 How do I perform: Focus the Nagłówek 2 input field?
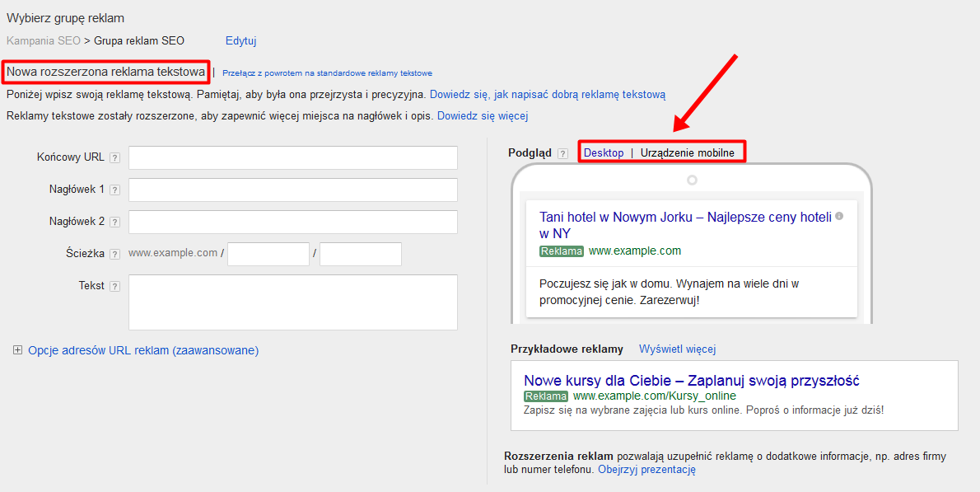click(x=293, y=222)
